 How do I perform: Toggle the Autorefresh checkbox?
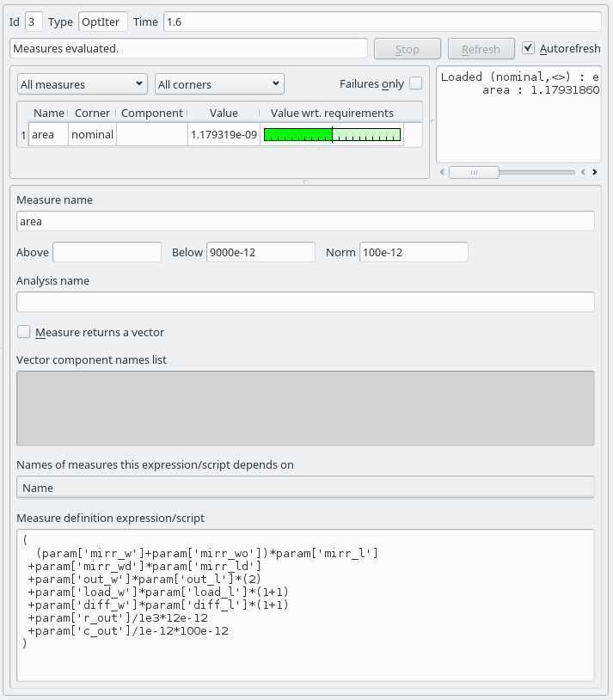click(529, 48)
